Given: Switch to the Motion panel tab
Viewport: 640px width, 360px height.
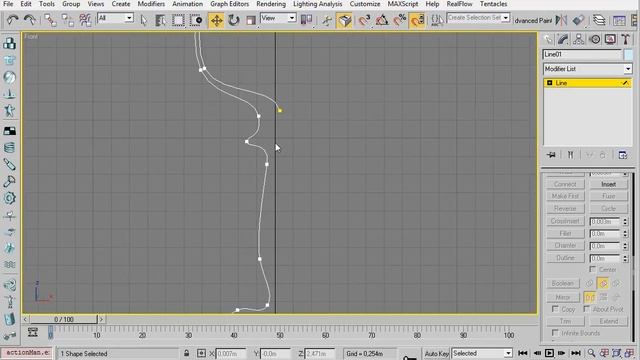Looking at the screenshot, I should tap(595, 39).
